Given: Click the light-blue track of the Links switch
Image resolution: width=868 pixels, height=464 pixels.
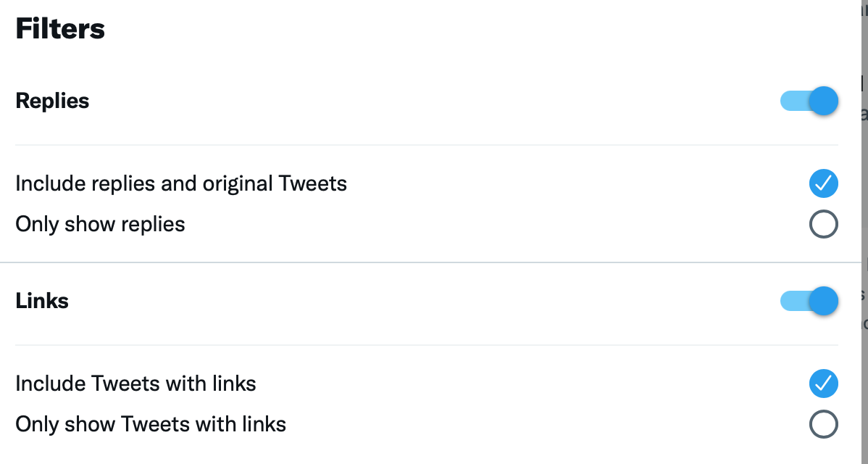Looking at the screenshot, I should [x=791, y=301].
